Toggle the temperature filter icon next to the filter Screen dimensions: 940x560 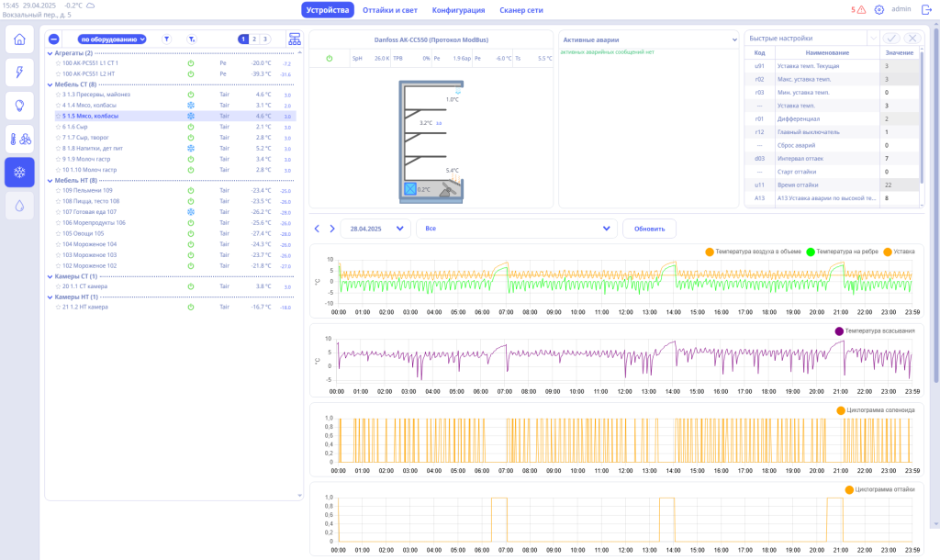point(193,39)
